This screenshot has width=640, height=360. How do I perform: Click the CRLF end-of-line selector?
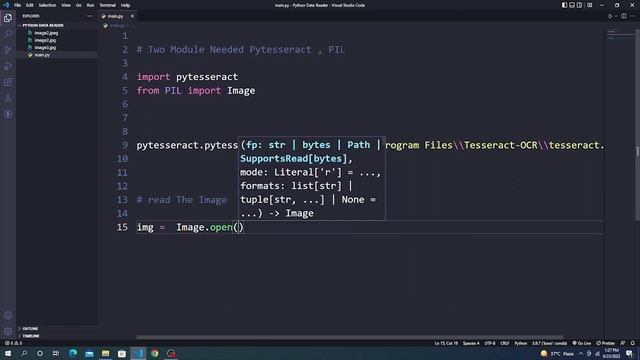(x=504, y=343)
